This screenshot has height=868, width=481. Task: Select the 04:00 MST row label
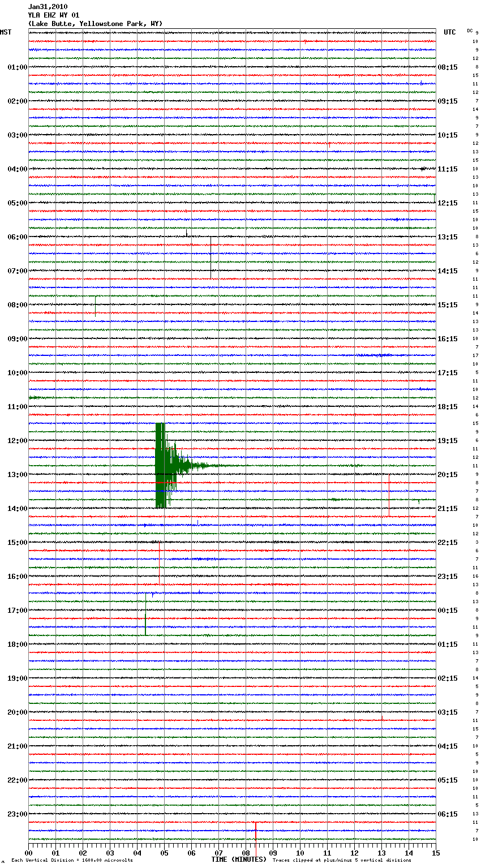point(18,169)
